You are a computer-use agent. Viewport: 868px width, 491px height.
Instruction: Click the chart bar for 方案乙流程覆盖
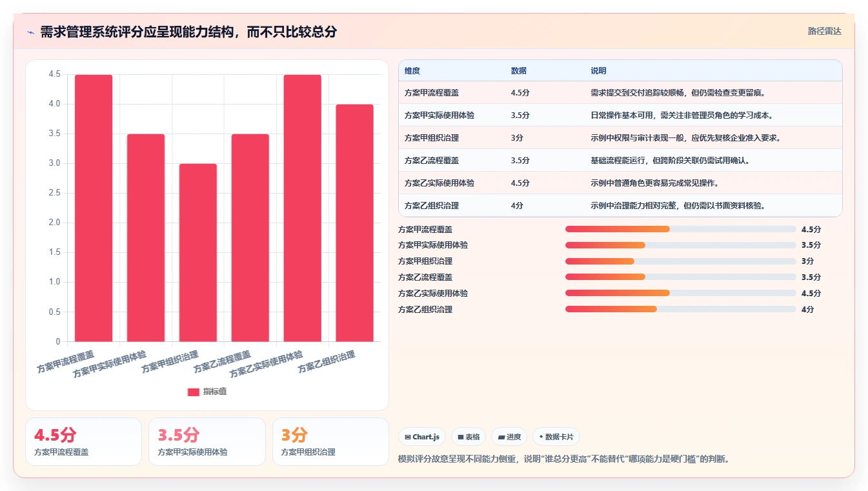click(250, 237)
